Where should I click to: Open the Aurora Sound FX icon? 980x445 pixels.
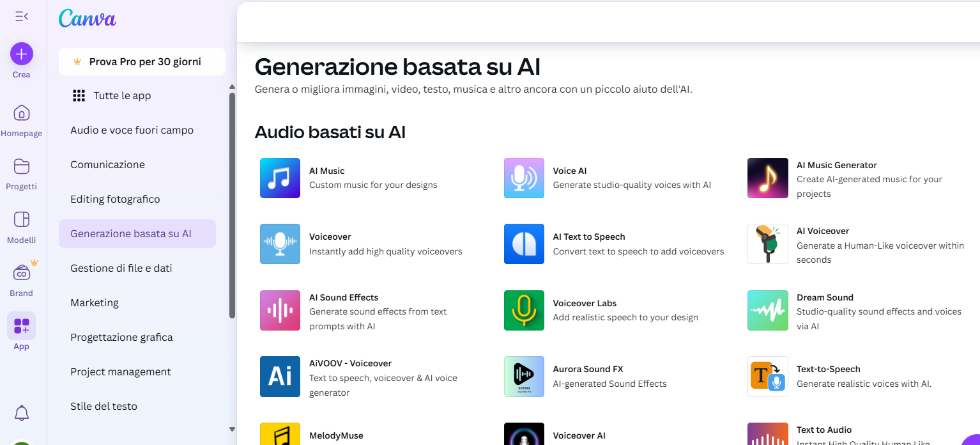pos(524,377)
